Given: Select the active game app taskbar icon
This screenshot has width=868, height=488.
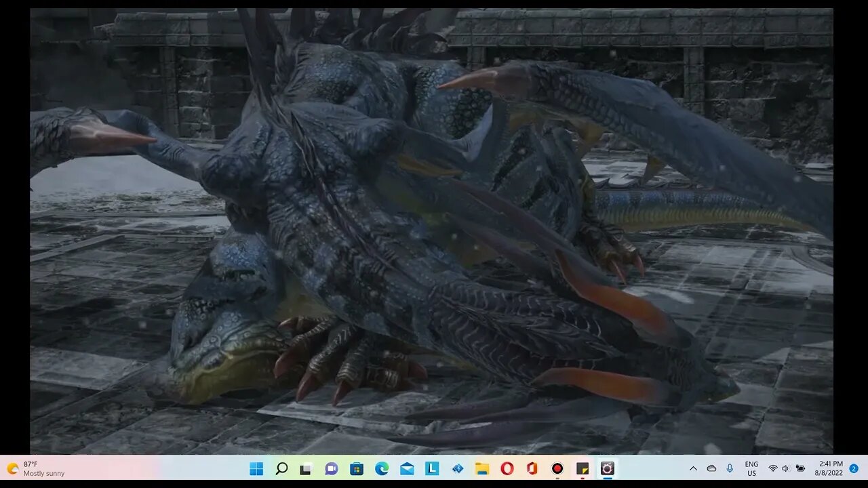Looking at the screenshot, I should 608,468.
